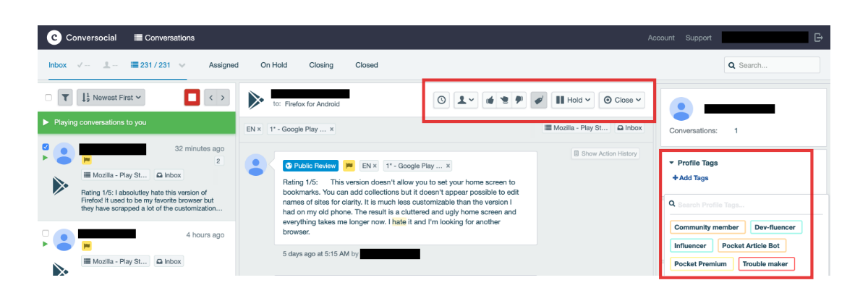Open the assign-to-person dropdown
868x301 pixels.
466,100
